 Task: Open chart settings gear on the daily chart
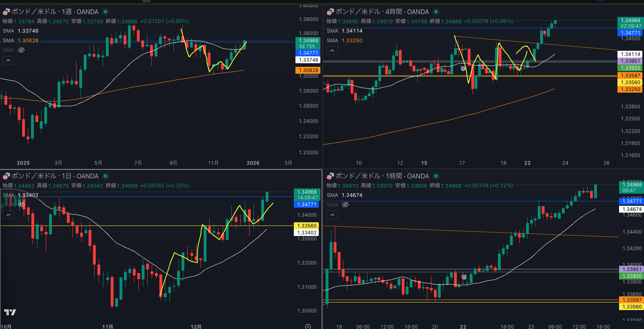308,326
